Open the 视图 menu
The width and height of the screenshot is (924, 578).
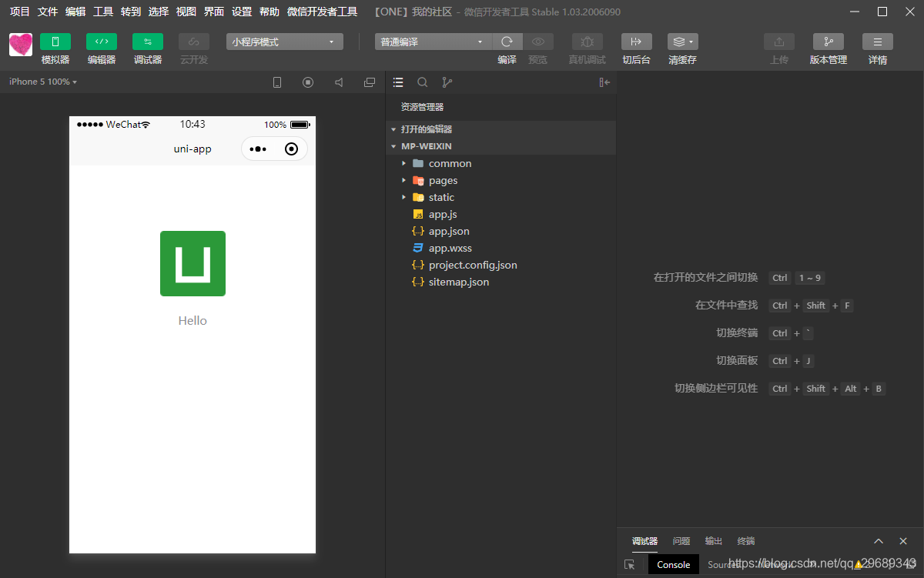tap(186, 12)
